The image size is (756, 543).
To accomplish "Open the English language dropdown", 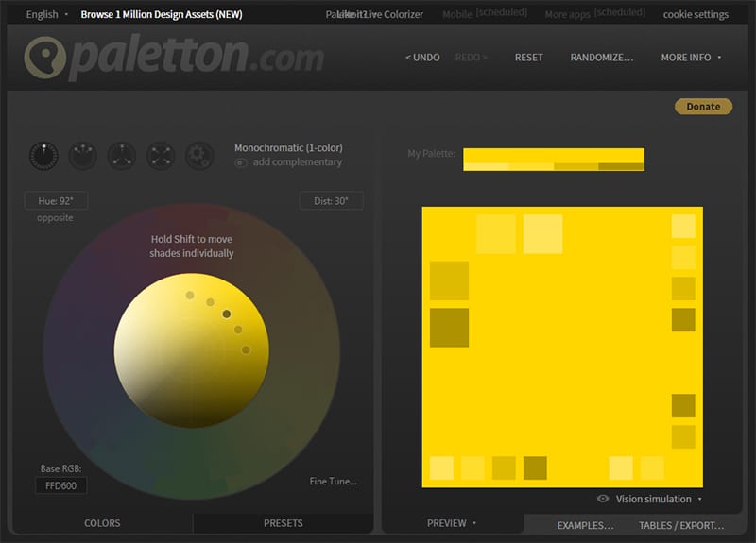I will click(x=46, y=14).
